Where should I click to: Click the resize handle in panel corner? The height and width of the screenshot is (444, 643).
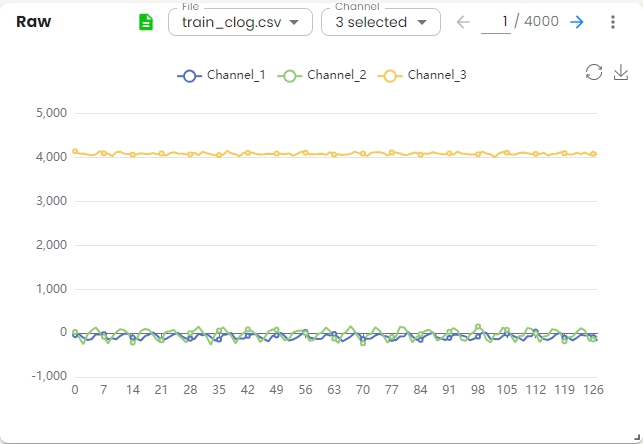(637, 437)
